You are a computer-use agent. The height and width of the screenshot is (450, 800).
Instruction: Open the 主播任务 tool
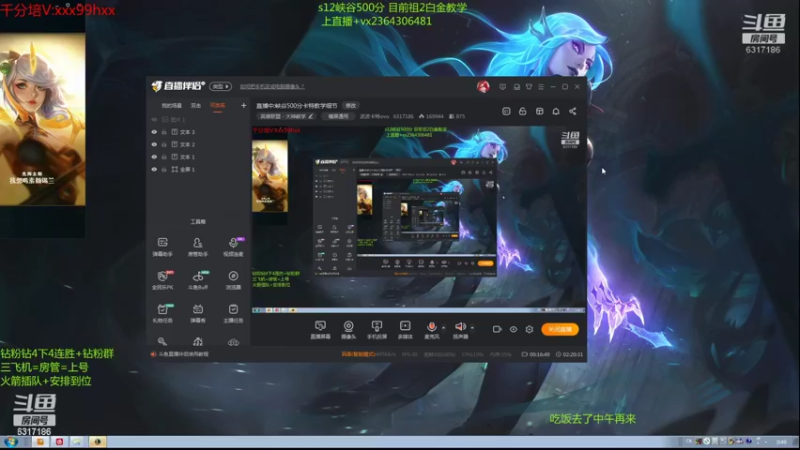(233, 313)
